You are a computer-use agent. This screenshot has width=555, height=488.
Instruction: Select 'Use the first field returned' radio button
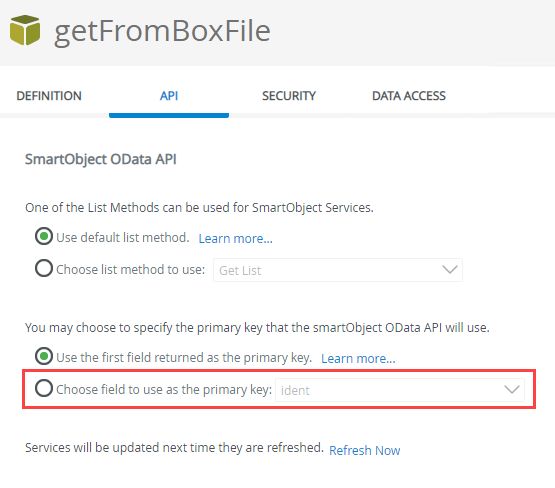pyautogui.click(x=44, y=356)
